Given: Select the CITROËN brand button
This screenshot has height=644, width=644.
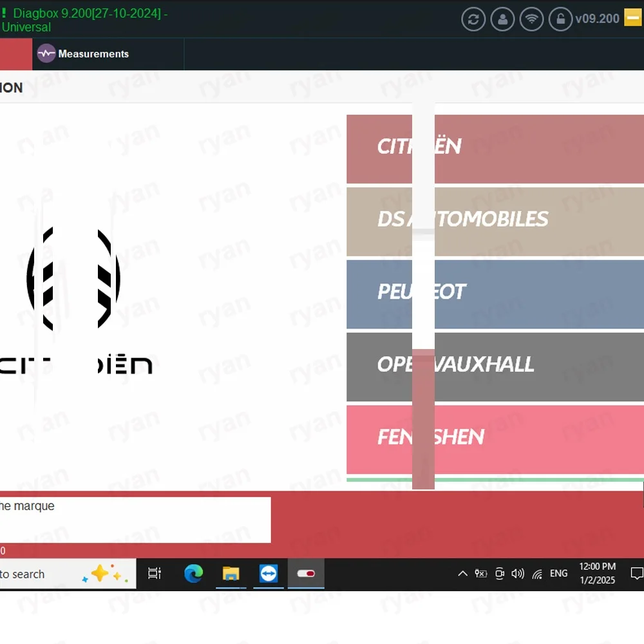Looking at the screenshot, I should (495, 149).
